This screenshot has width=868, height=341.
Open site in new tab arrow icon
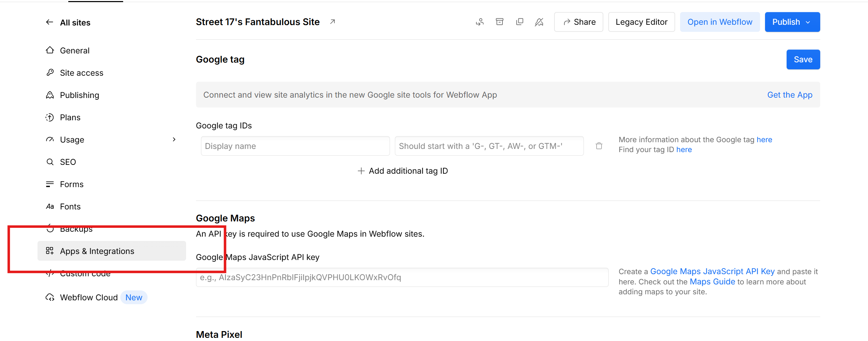333,22
